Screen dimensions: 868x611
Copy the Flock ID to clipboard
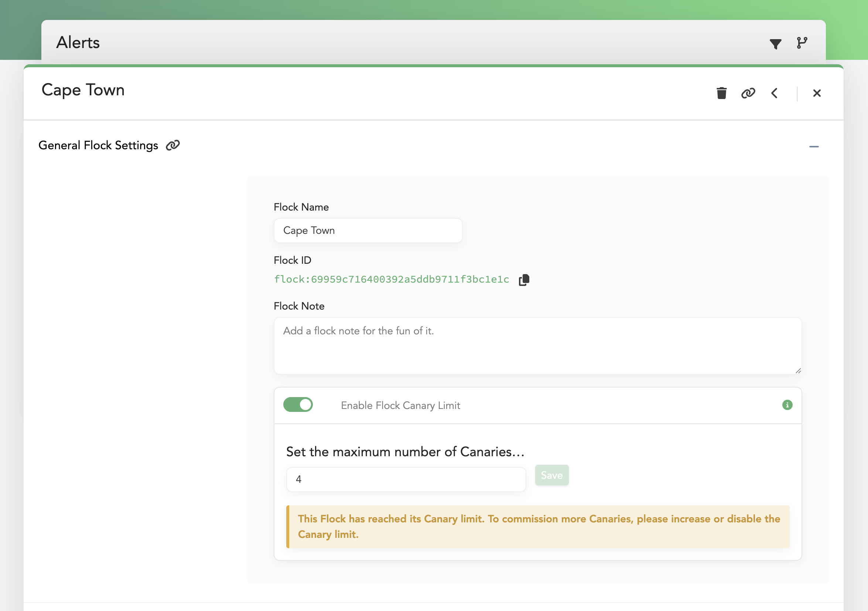click(x=524, y=280)
